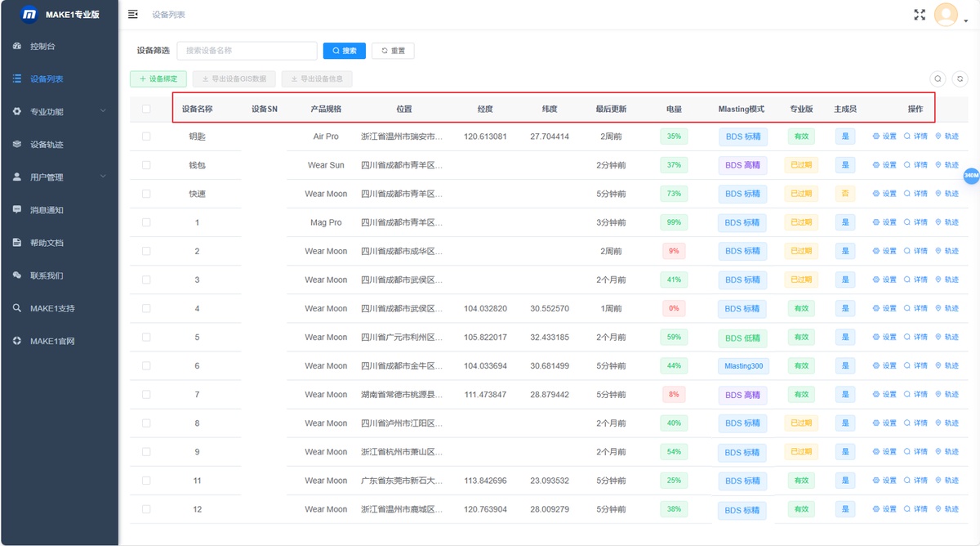
Task: Click the round search icon above table
Action: tap(938, 79)
